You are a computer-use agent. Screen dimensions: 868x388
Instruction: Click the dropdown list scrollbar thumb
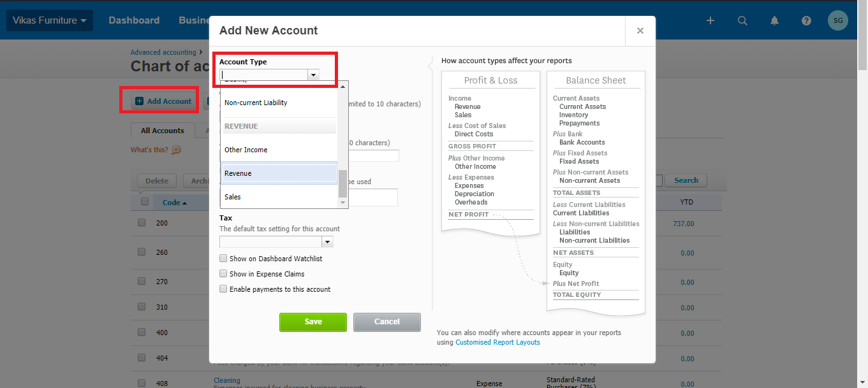[343, 184]
